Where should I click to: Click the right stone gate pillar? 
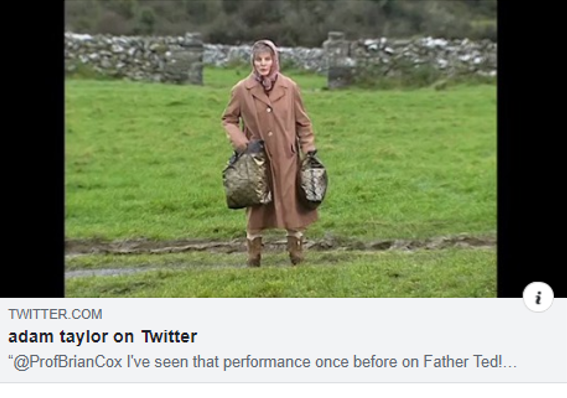[339, 60]
